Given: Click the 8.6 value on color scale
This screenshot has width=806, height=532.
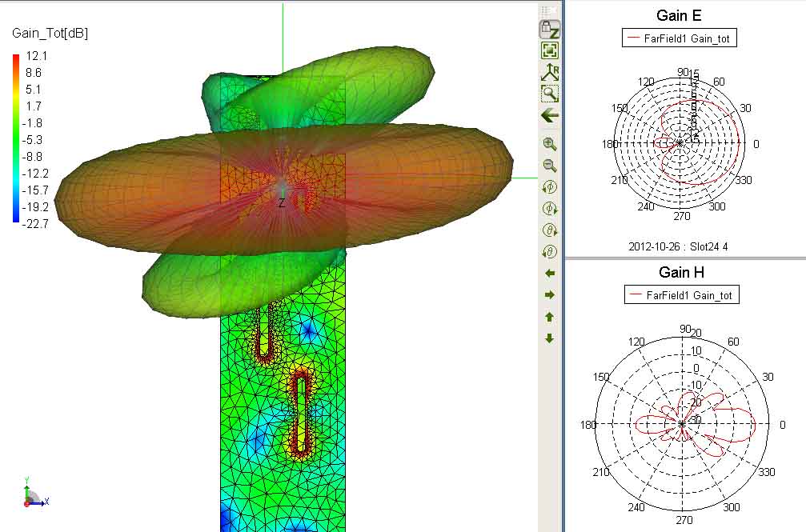Looking at the screenshot, I should pyautogui.click(x=34, y=73).
